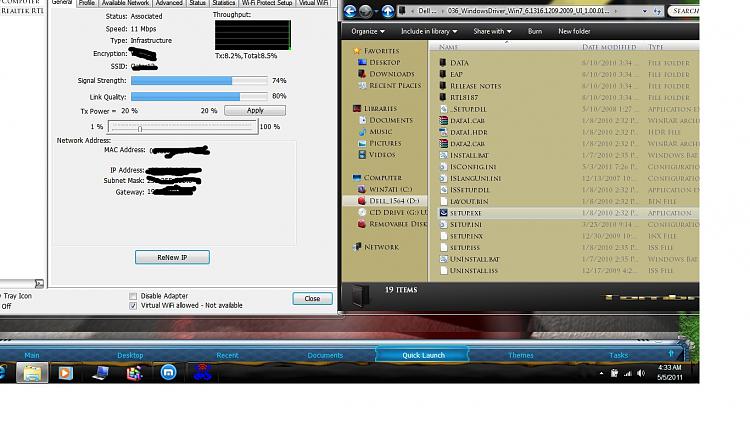
Task: Click New folder in the Explorer toolbar
Action: tap(574, 31)
